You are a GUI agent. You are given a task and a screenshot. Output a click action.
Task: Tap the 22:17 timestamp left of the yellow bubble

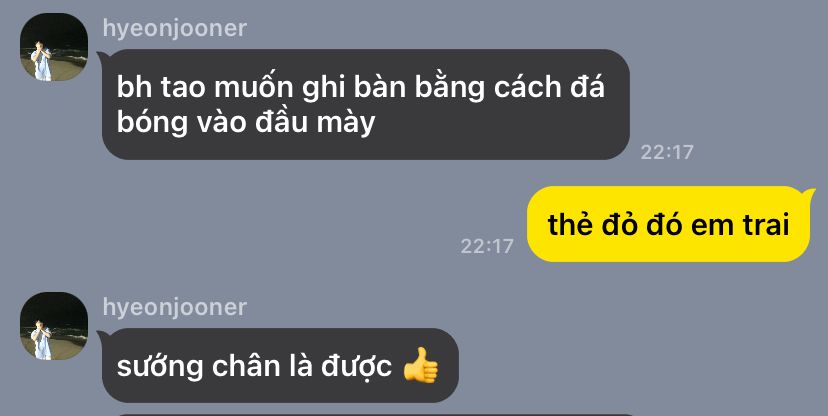click(x=487, y=247)
